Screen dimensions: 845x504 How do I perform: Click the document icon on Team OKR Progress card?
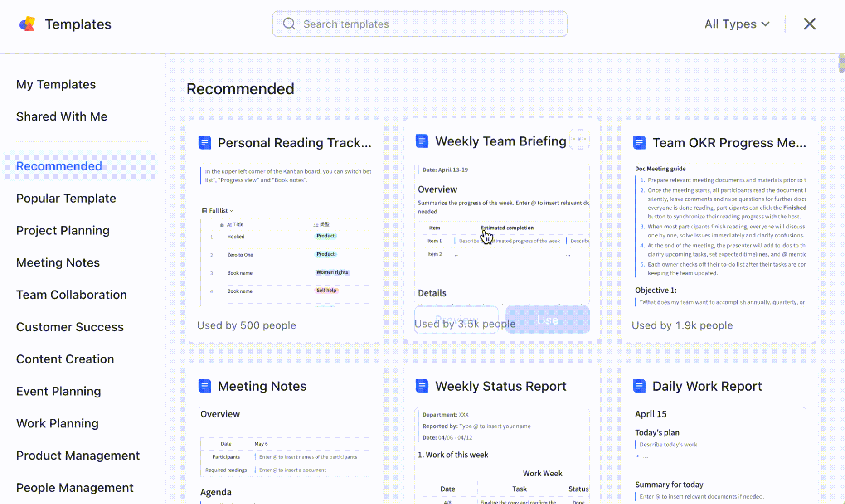639,142
